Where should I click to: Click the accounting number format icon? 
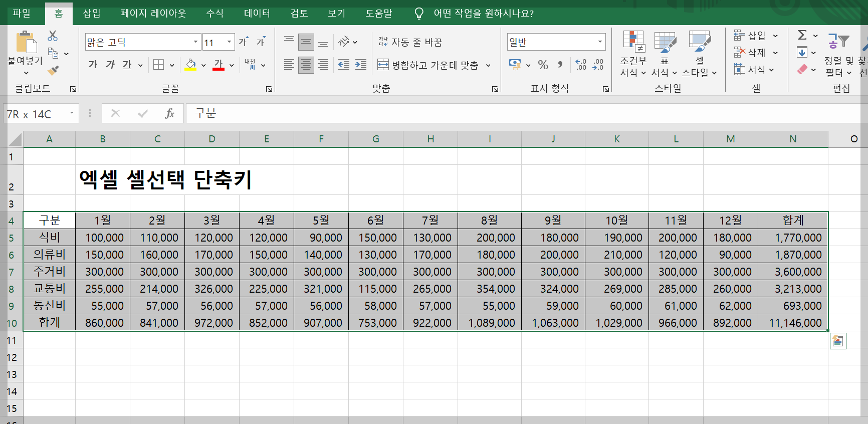tap(515, 64)
